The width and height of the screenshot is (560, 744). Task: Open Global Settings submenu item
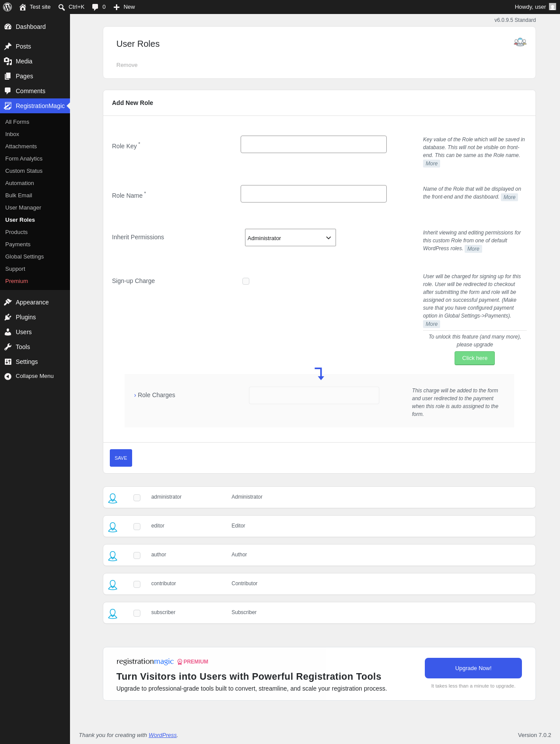click(24, 257)
